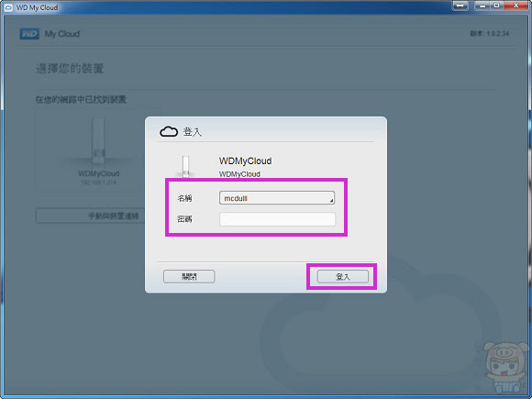
Task: Click the cloud icon in login dialog header
Action: (x=169, y=131)
